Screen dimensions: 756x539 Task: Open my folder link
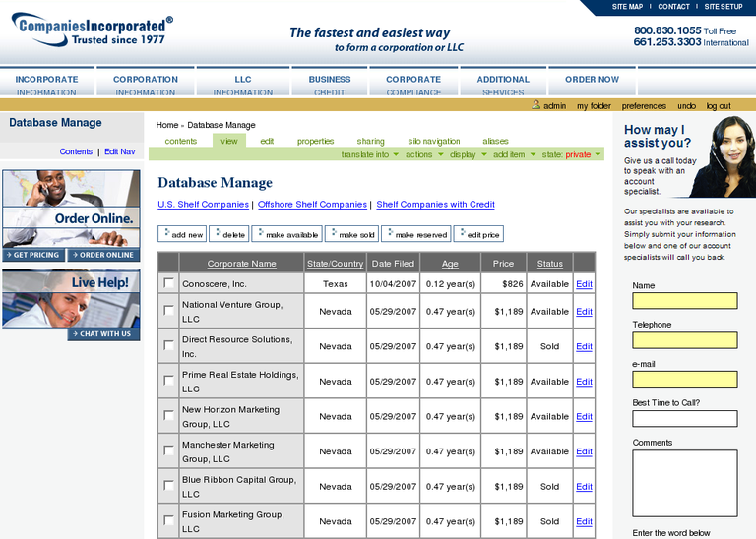click(594, 106)
